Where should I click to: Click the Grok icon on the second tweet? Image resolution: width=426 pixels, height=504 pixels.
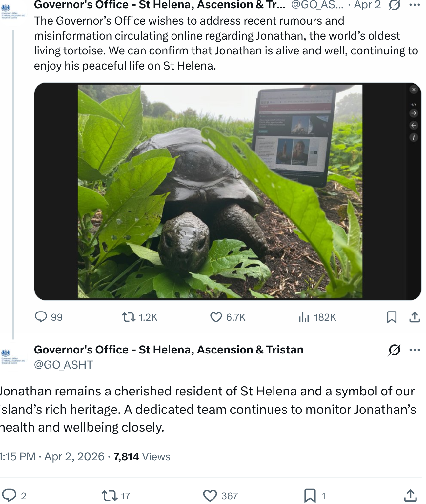(394, 350)
